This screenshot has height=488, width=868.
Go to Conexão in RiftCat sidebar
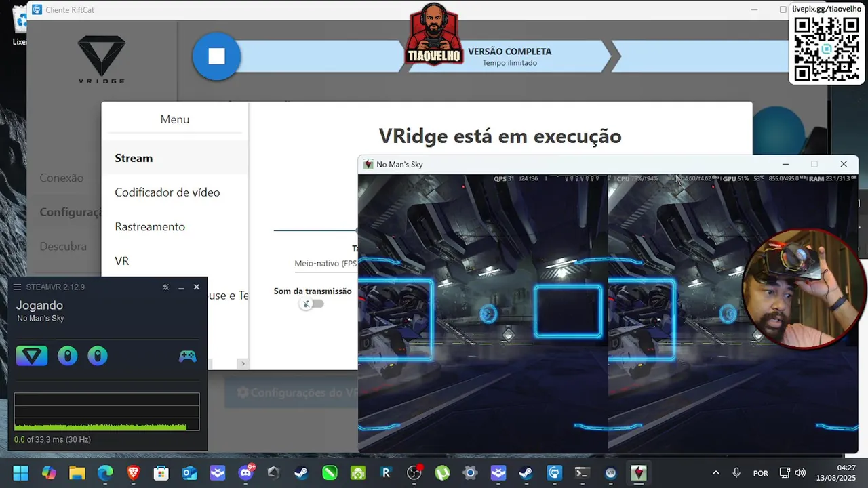coord(62,178)
